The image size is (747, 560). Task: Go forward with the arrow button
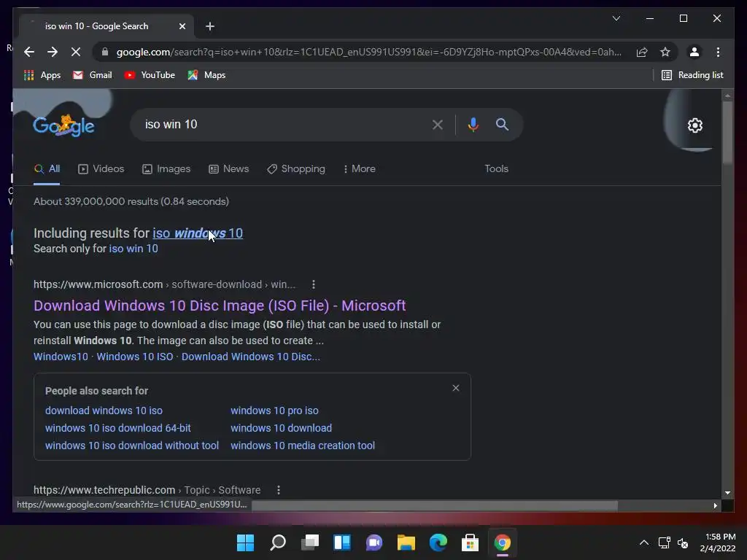pyautogui.click(x=53, y=52)
